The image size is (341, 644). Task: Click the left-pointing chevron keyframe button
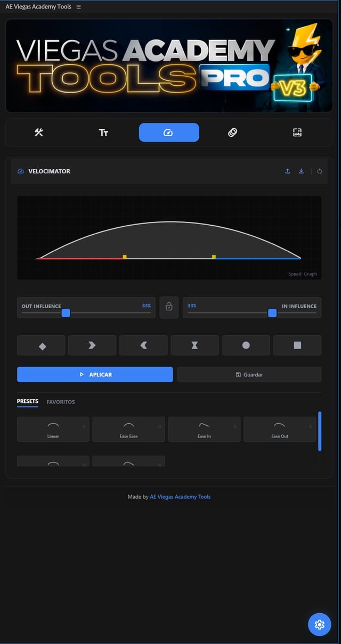(x=143, y=345)
